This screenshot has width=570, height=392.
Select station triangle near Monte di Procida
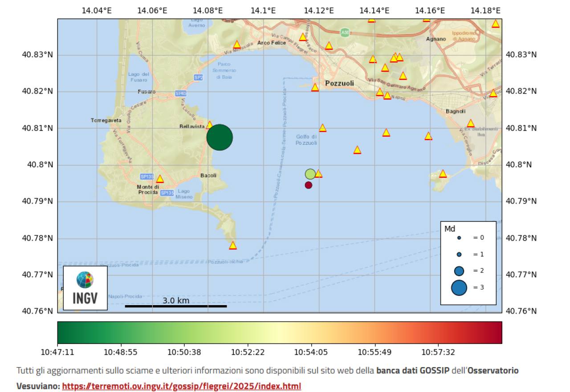tap(160, 179)
